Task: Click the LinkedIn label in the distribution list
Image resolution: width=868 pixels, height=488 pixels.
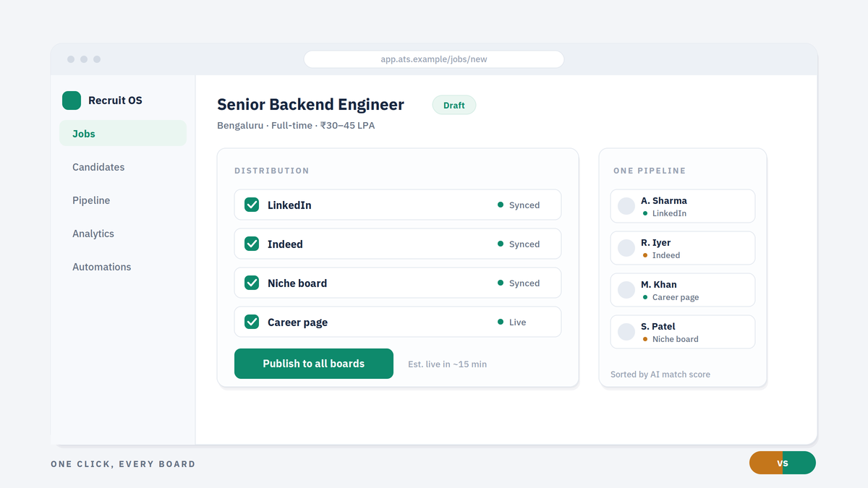Action: point(289,205)
